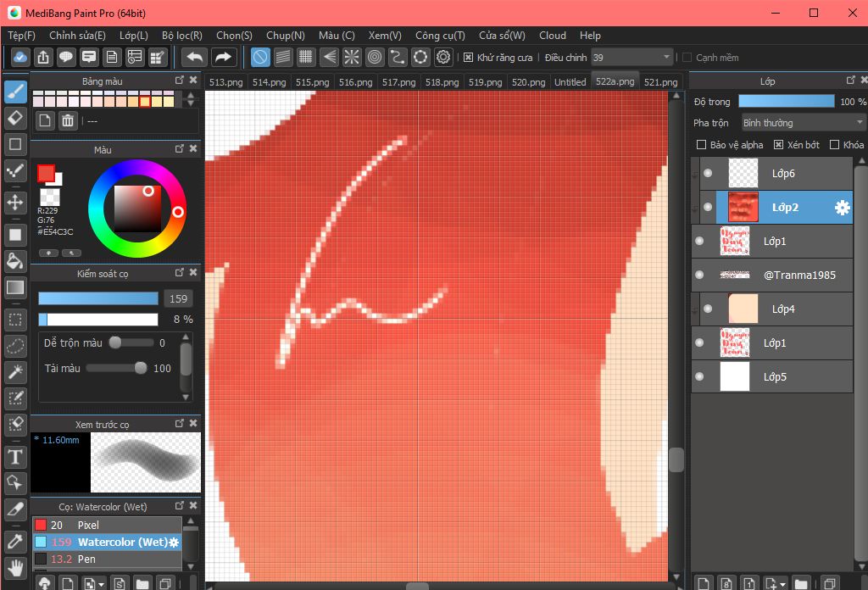
Task: Click the red foreground color swatch
Action: [x=46, y=173]
